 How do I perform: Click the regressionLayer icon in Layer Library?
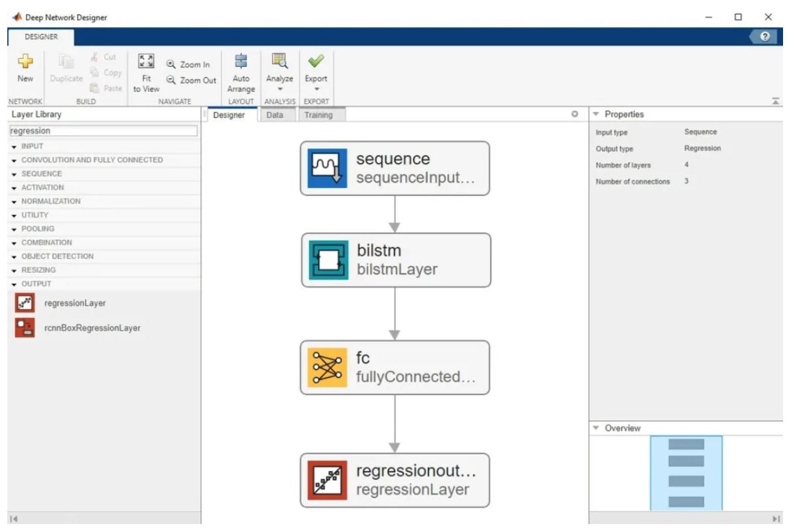point(25,303)
